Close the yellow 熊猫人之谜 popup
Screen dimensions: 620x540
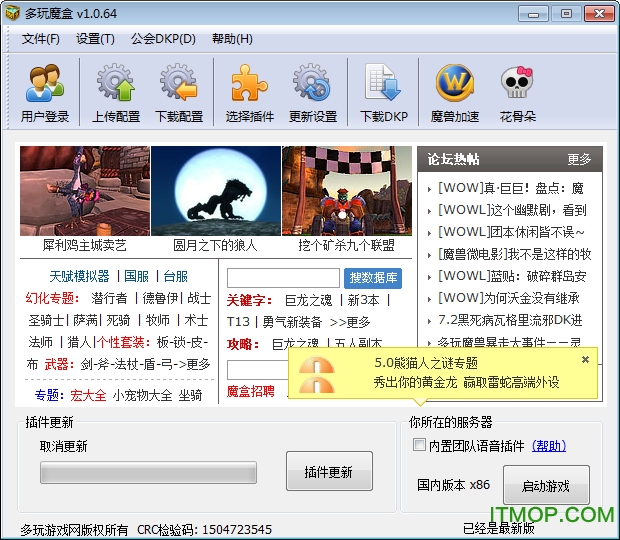pos(585,359)
